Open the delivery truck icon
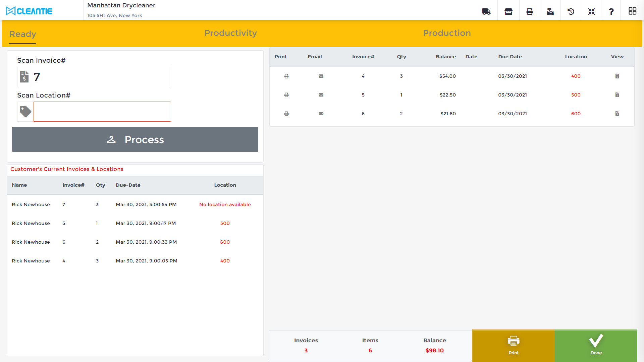 click(x=486, y=11)
